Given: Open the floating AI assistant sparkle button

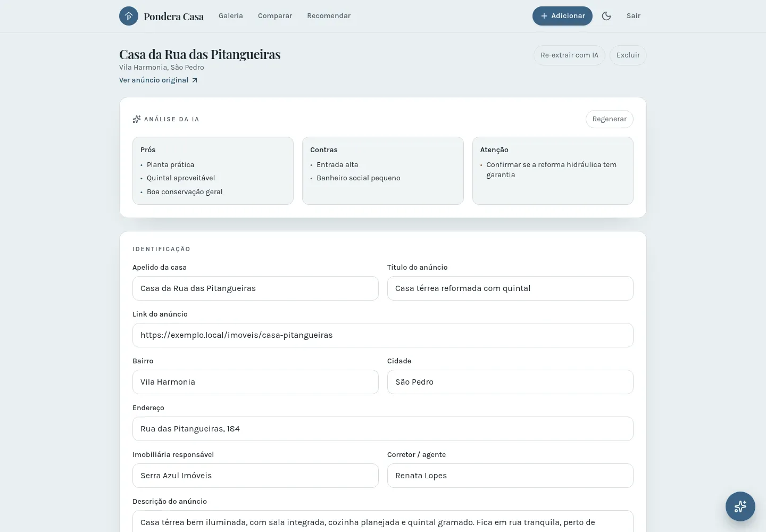Looking at the screenshot, I should pos(740,506).
